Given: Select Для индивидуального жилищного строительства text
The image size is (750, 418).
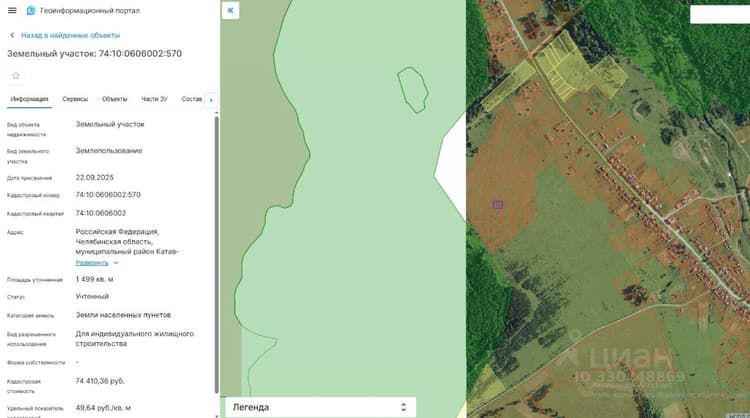Looking at the screenshot, I should pos(134,338).
